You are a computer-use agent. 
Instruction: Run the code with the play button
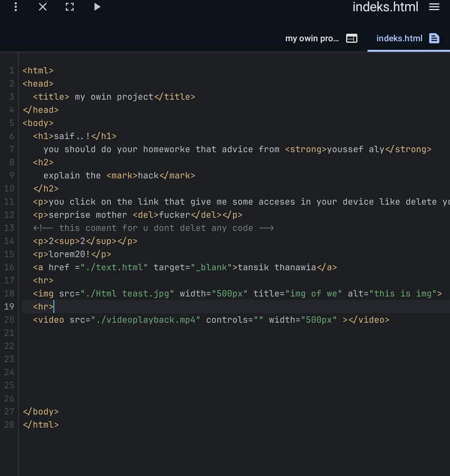97,7
